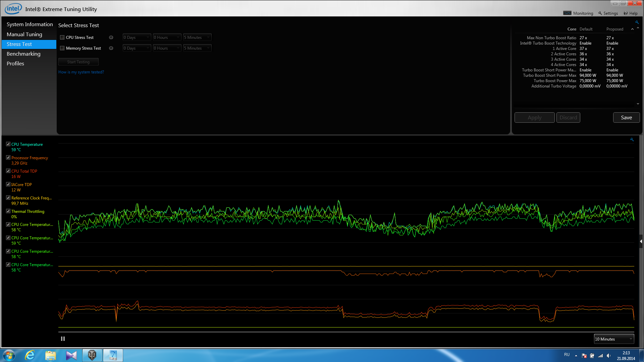Open the Monitoring view
The width and height of the screenshot is (644, 362).
point(578,13)
